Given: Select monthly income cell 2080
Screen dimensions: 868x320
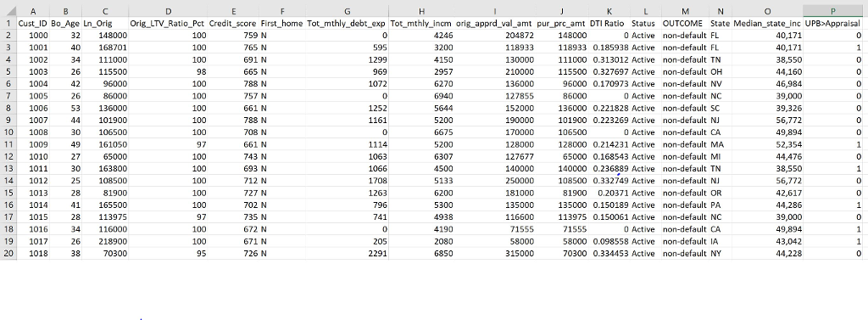Looking at the screenshot, I should point(422,241).
